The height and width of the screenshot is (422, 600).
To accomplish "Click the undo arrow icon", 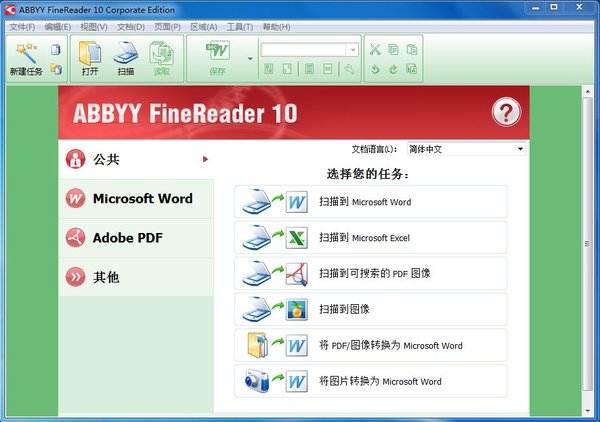I will click(x=375, y=69).
